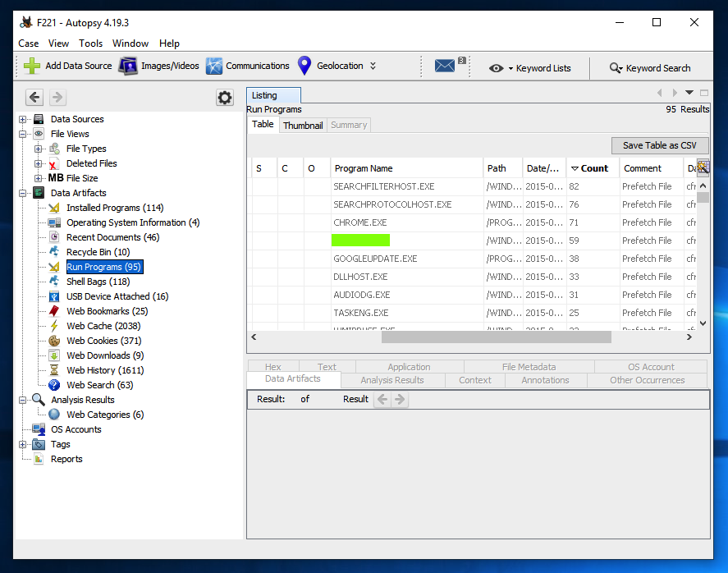Click the Operating System Information icon

(x=54, y=222)
